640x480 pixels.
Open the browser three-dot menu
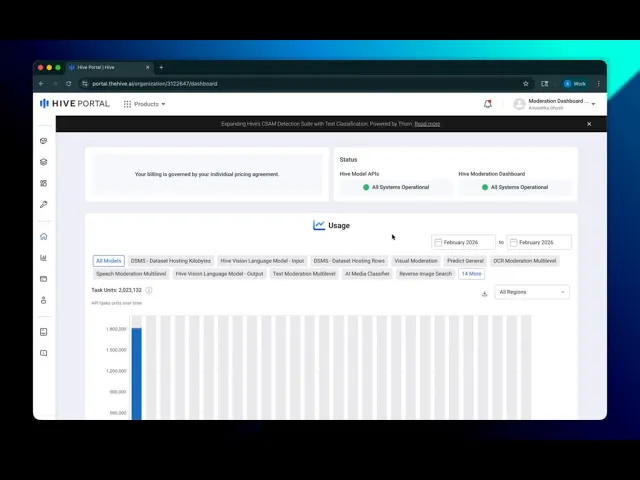pyautogui.click(x=598, y=84)
